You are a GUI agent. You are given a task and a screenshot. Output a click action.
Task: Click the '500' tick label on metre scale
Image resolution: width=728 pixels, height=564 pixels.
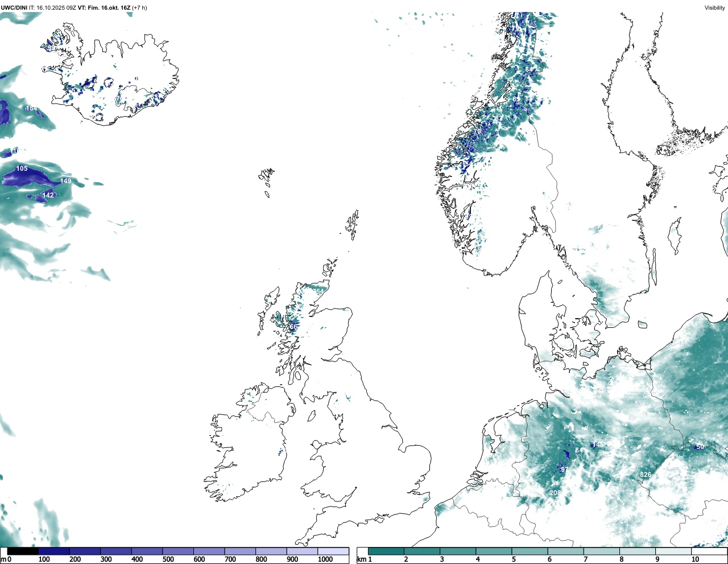[168, 559]
